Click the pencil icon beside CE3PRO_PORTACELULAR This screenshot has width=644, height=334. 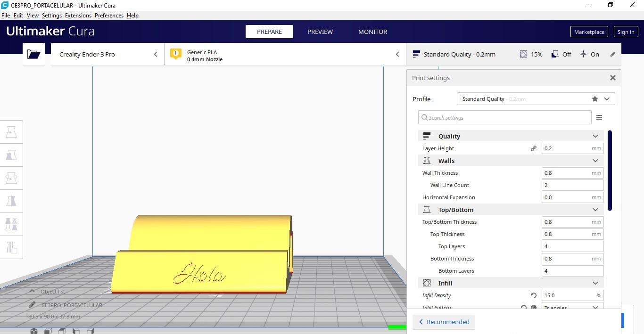coord(32,305)
